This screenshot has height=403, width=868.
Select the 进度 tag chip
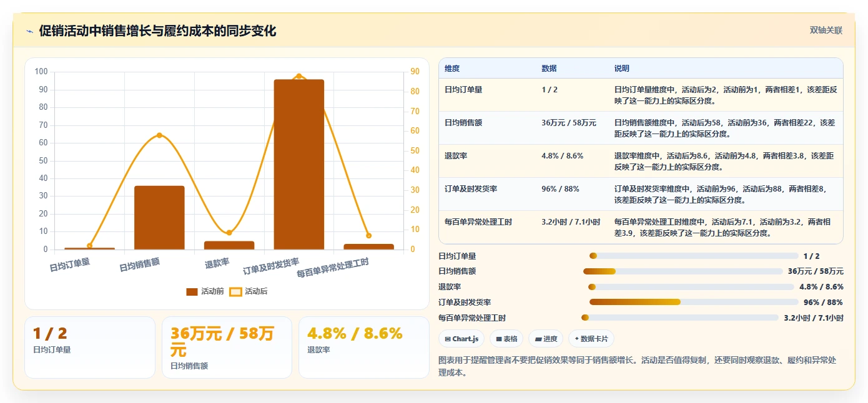[546, 339]
